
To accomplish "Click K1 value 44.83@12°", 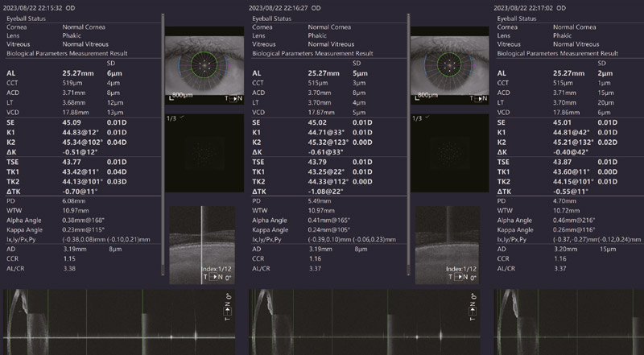I will 80,132.
